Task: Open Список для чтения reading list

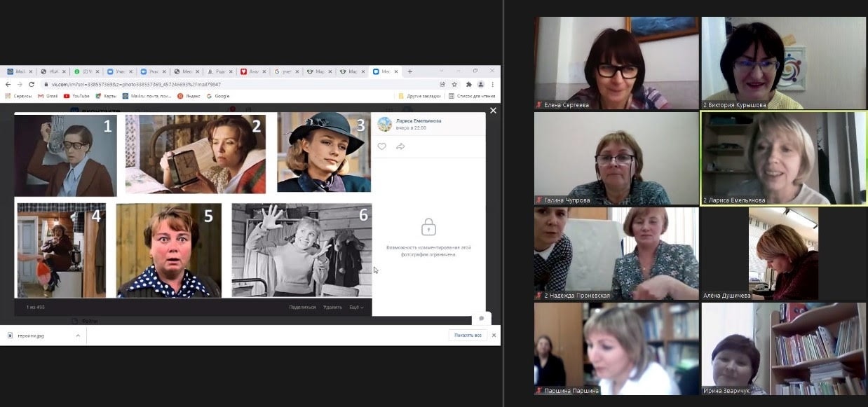Action: click(472, 96)
